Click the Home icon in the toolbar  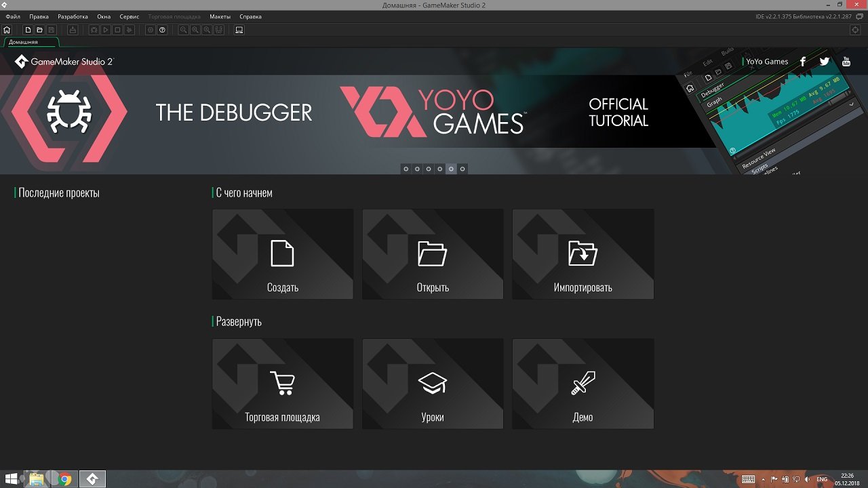(7, 30)
